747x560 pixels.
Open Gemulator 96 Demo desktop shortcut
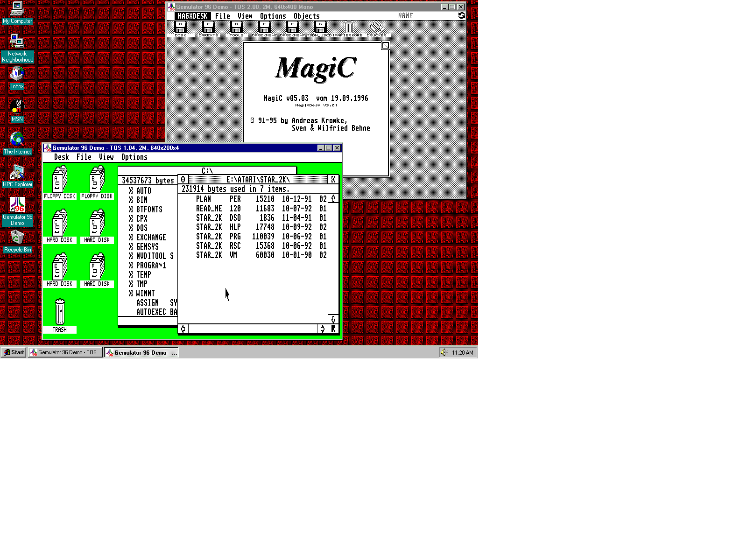pyautogui.click(x=17, y=205)
